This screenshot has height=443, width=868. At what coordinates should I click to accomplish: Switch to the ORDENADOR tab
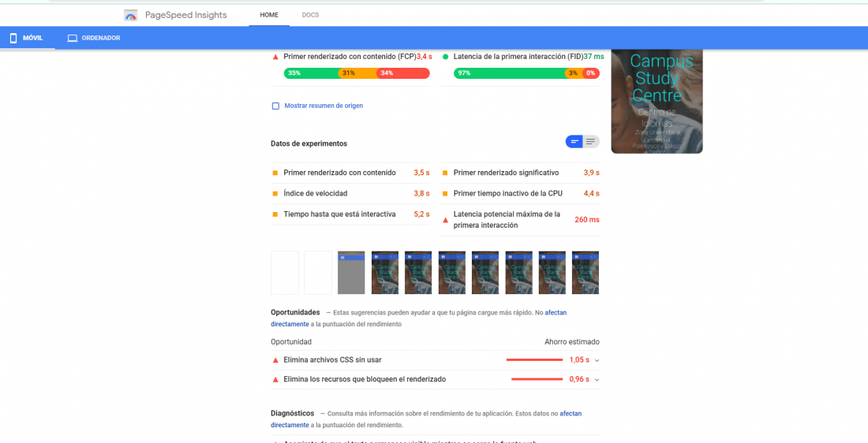94,38
